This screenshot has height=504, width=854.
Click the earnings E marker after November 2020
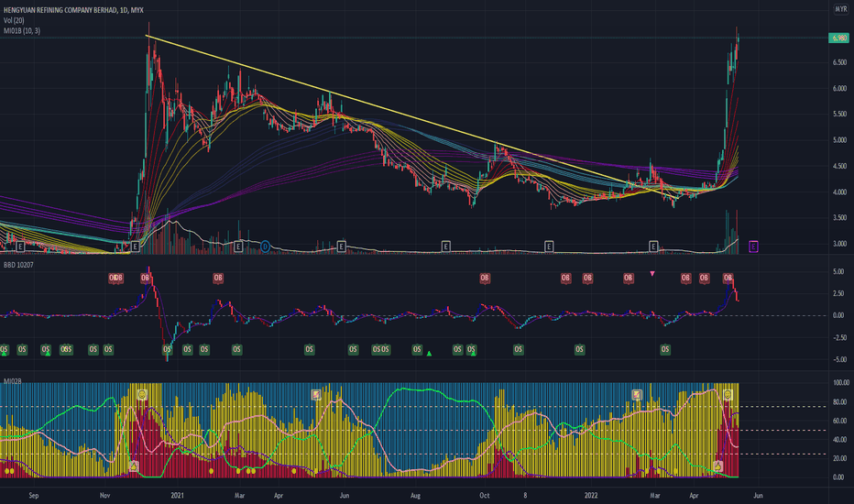(x=135, y=247)
